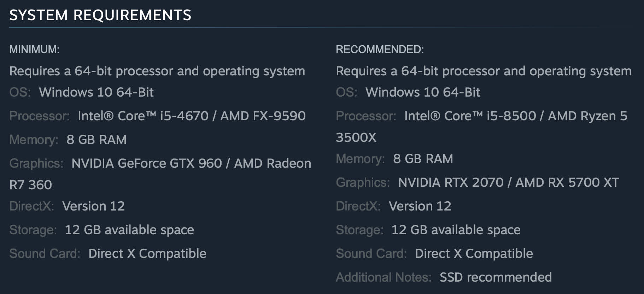Click the Minimum OS Windows 10 entry
644x294 pixels.
(x=96, y=92)
